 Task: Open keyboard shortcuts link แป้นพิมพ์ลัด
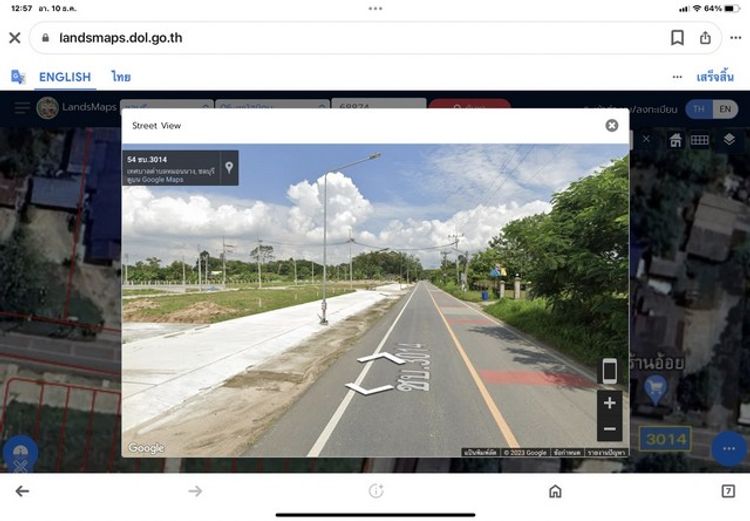[x=480, y=452]
